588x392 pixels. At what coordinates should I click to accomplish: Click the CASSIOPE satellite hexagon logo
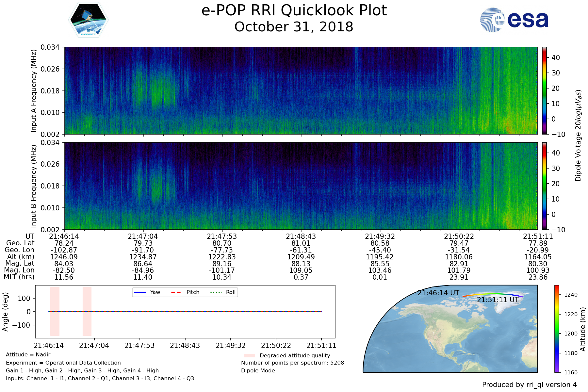coord(88,20)
